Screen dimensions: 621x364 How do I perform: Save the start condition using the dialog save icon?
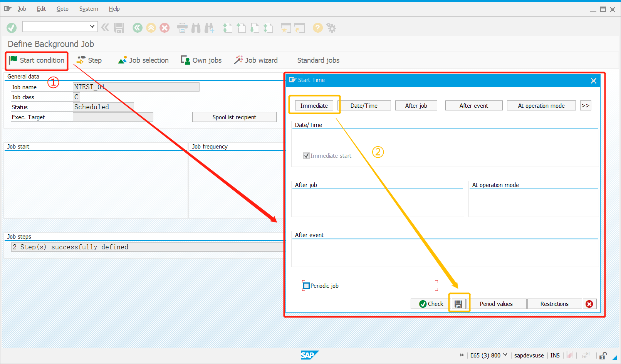click(x=459, y=304)
